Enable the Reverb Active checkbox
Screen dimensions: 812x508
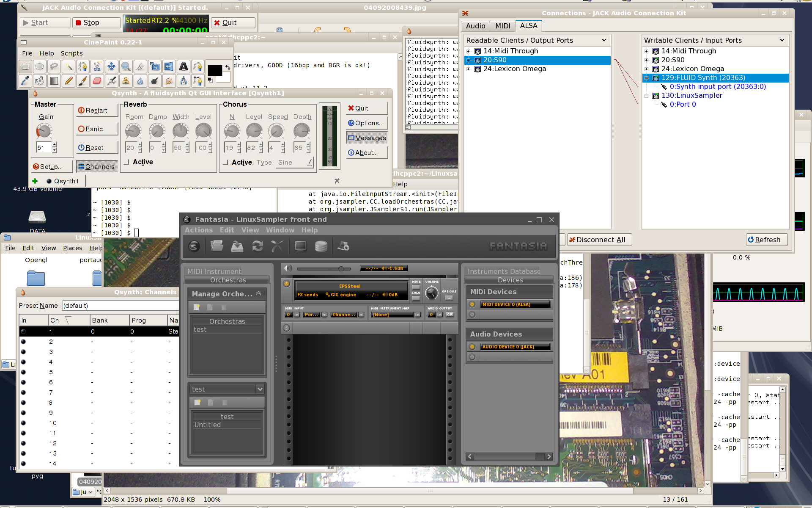point(126,162)
